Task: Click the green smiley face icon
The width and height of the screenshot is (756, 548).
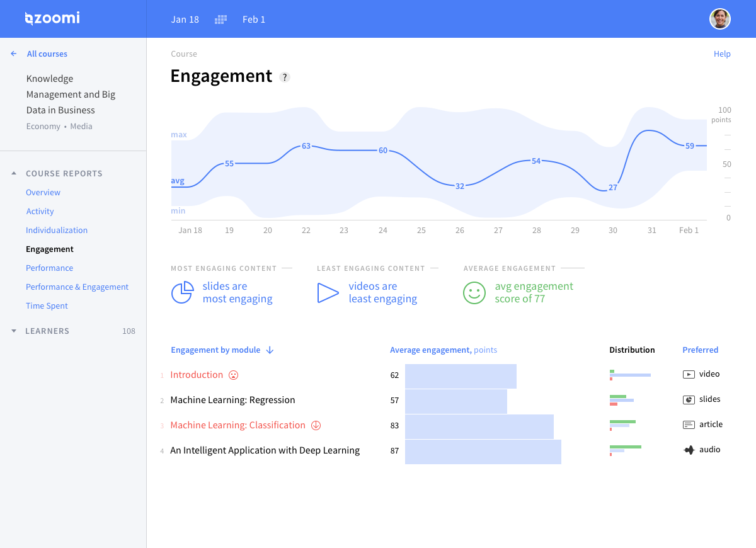Action: [x=474, y=293]
